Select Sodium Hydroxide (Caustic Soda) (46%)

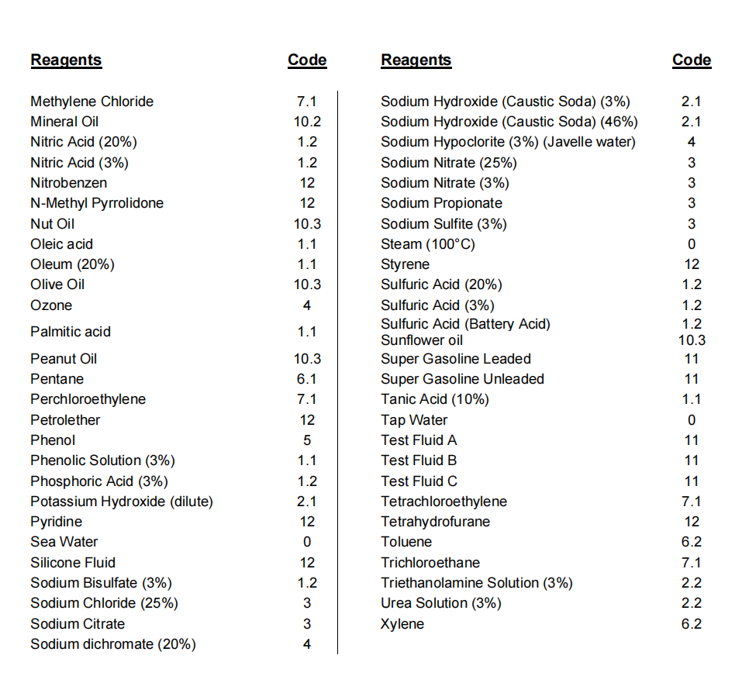click(x=509, y=122)
